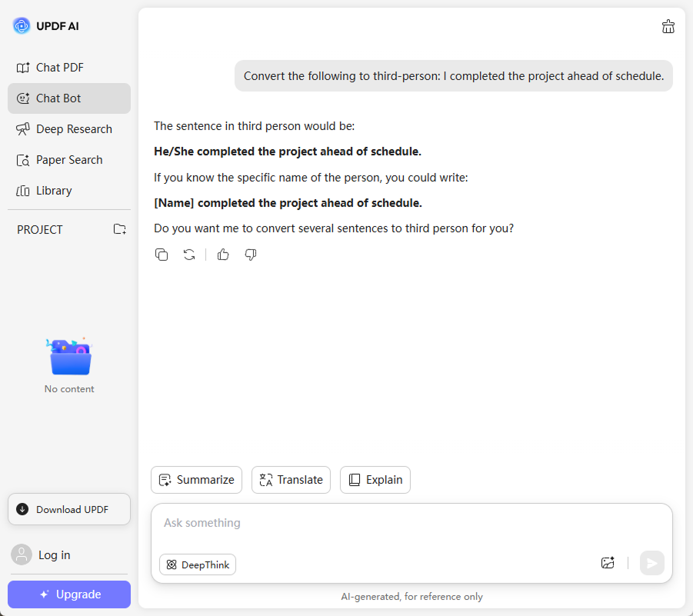This screenshot has height=616, width=693.
Task: Regenerate the AI response
Action: point(189,255)
